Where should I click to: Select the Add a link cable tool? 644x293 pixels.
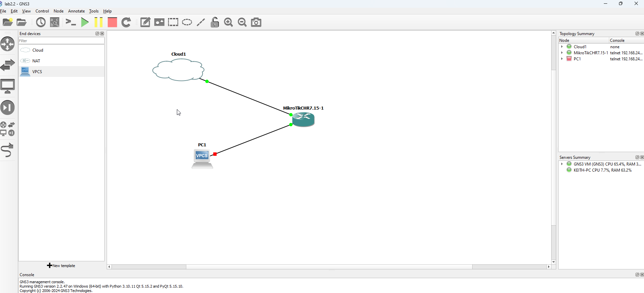pos(7,150)
